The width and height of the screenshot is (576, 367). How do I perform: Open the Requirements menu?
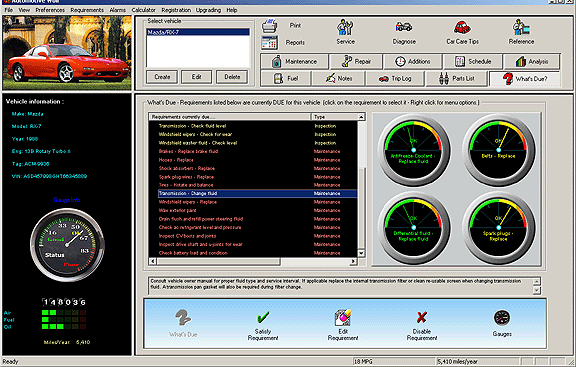point(87,10)
